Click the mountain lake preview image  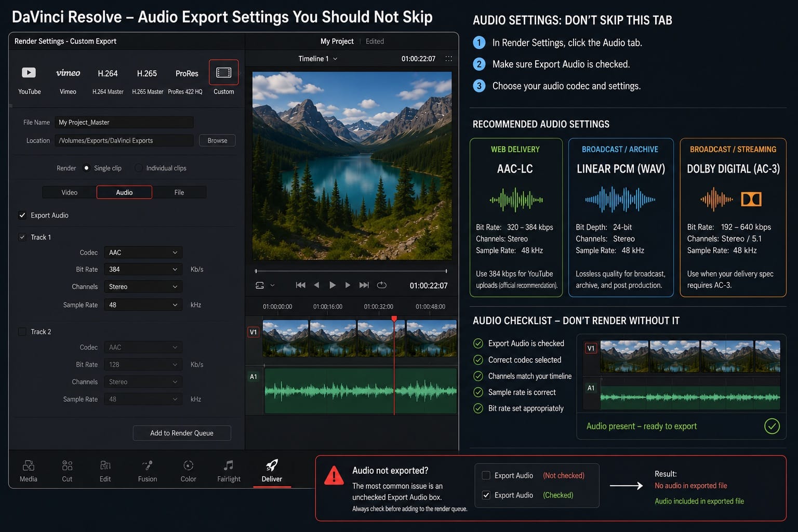(352, 166)
